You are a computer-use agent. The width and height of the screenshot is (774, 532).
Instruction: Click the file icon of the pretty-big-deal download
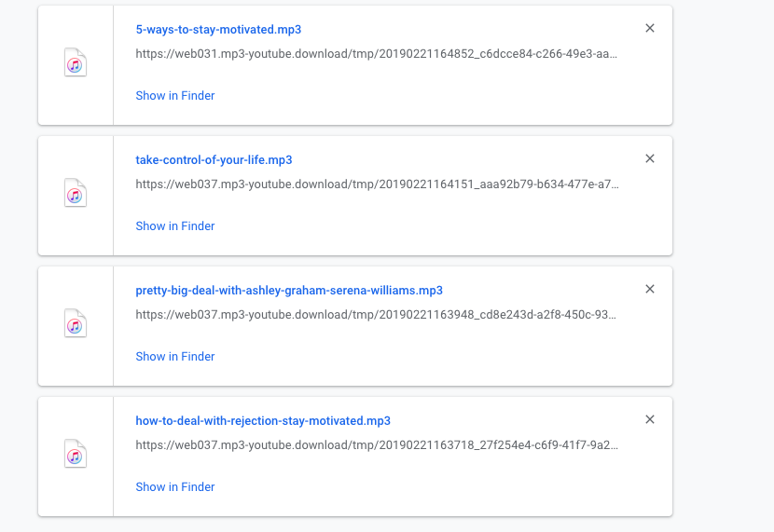pyautogui.click(x=76, y=325)
